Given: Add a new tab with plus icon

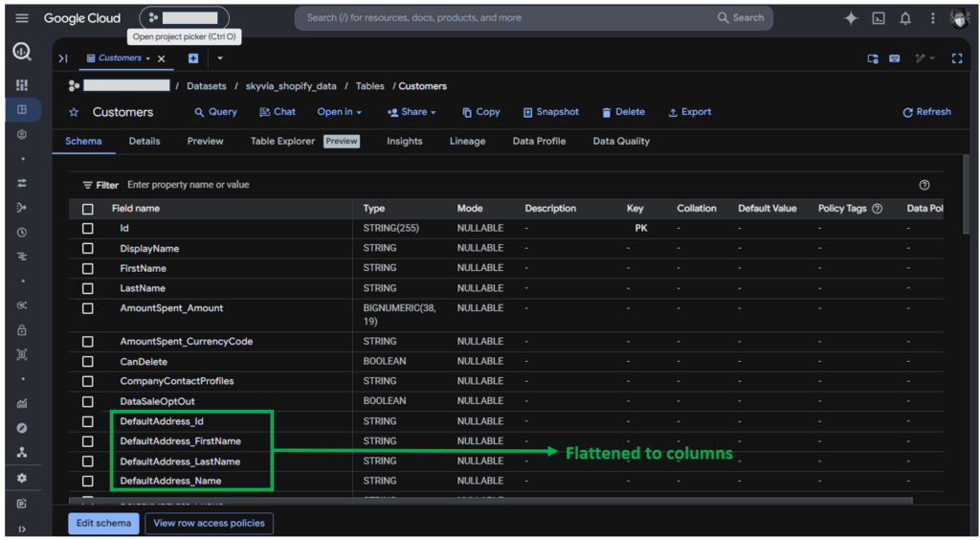Looking at the screenshot, I should pyautogui.click(x=193, y=58).
